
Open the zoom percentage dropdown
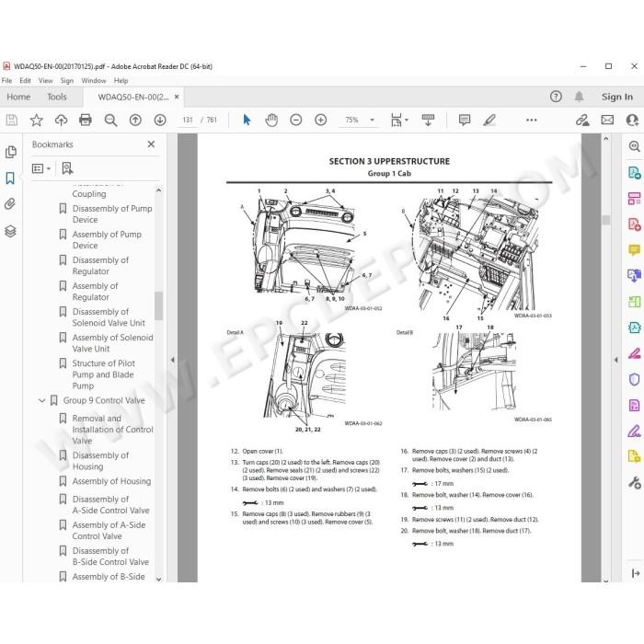click(372, 120)
